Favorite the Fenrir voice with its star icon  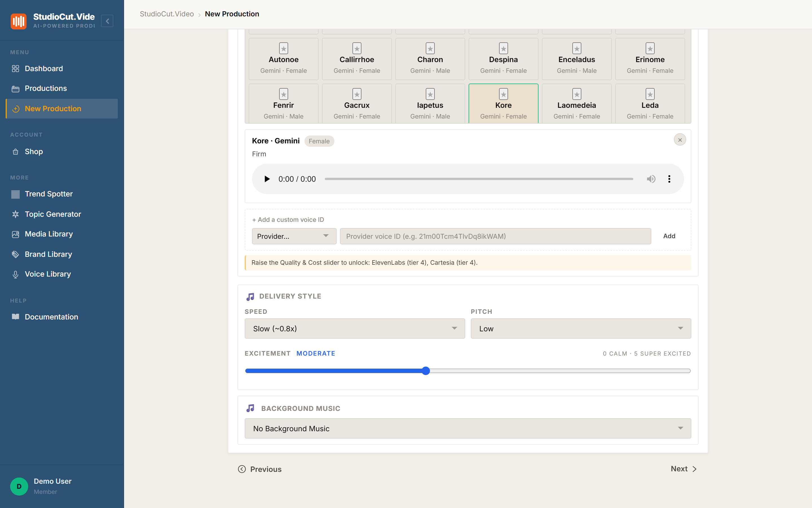[284, 94]
